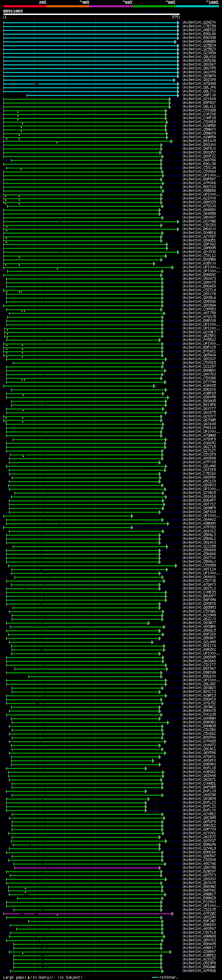
Task: Click the cyan alignment bar for UniRef100_Q2HZY0
Action: pyautogui.click(x=91, y=23)
